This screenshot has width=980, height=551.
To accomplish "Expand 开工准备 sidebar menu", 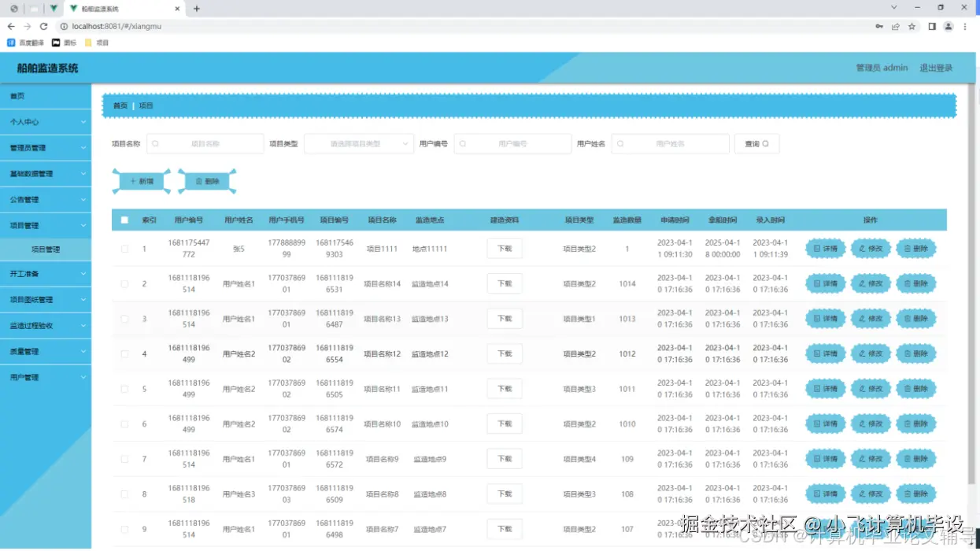I will [46, 274].
